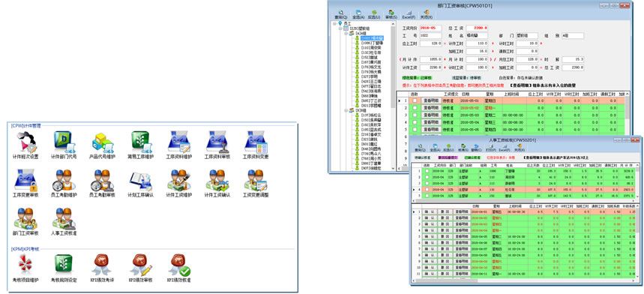Collapse the [B]B组 tree group
The height and width of the screenshot is (294, 644).
[x=346, y=110]
